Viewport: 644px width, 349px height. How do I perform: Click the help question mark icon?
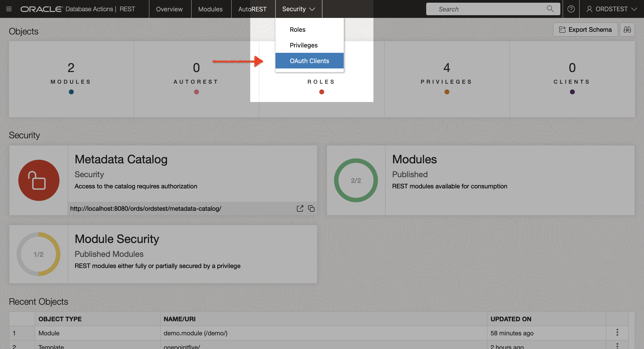571,9
